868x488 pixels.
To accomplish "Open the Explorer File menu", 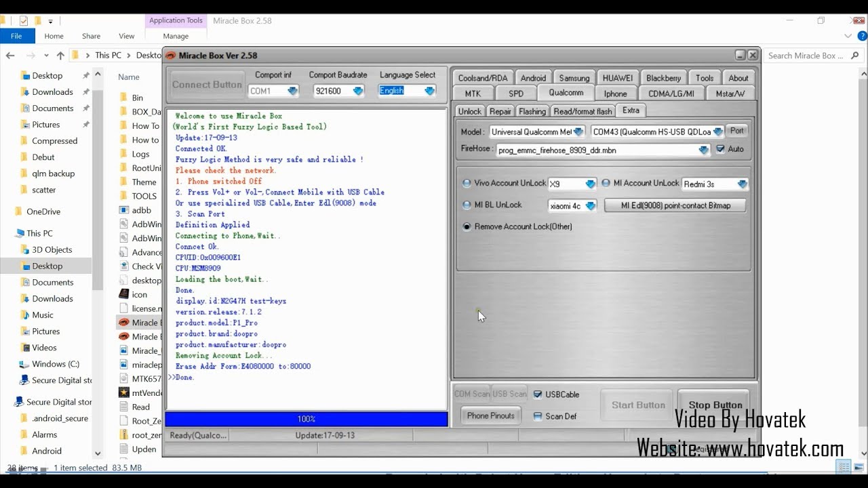I will pyautogui.click(x=16, y=36).
